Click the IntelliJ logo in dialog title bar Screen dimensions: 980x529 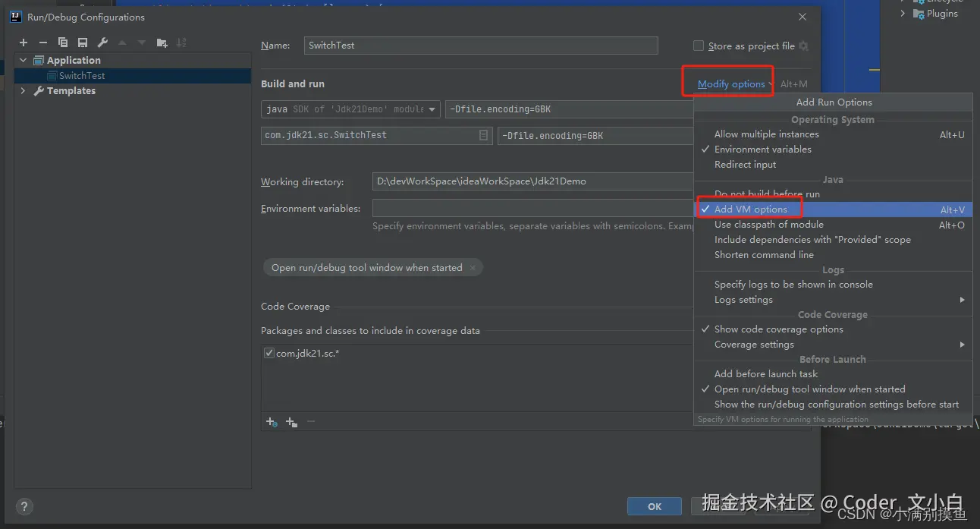pyautogui.click(x=16, y=17)
